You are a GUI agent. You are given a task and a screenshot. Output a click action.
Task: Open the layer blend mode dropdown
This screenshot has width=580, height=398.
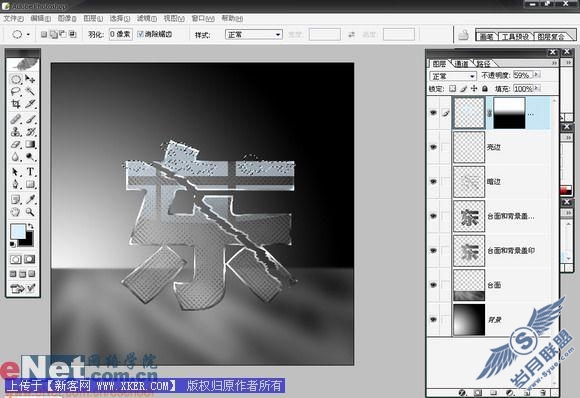pyautogui.click(x=453, y=76)
